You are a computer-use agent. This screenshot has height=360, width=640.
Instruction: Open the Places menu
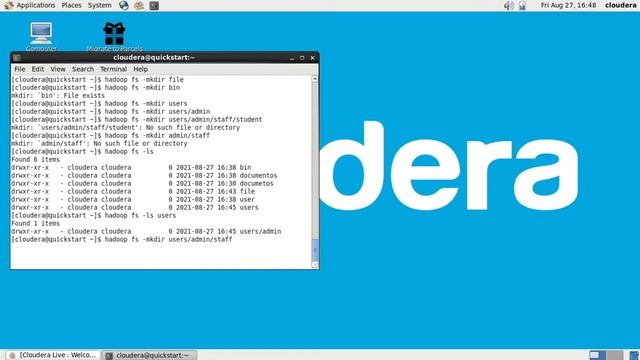71,5
